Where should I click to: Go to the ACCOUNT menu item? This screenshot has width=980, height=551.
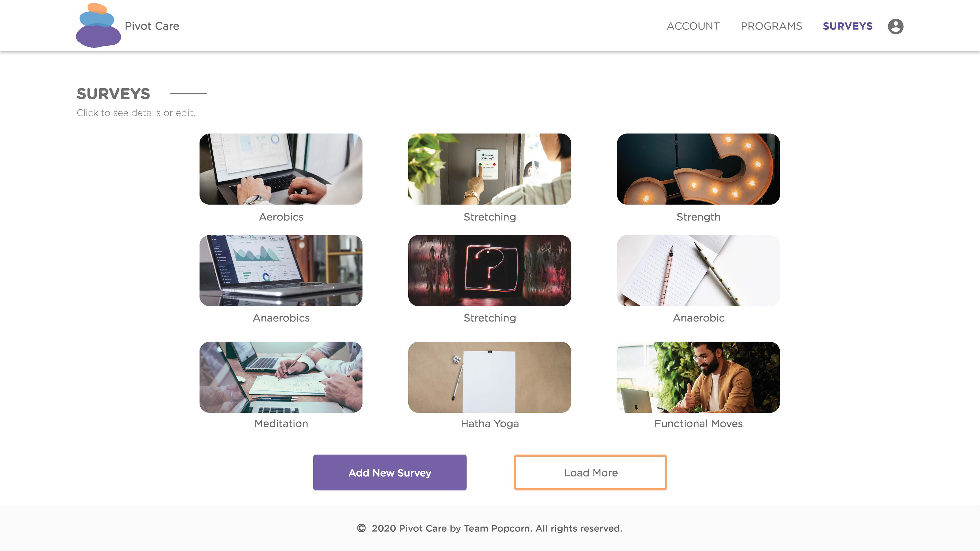[x=693, y=26]
